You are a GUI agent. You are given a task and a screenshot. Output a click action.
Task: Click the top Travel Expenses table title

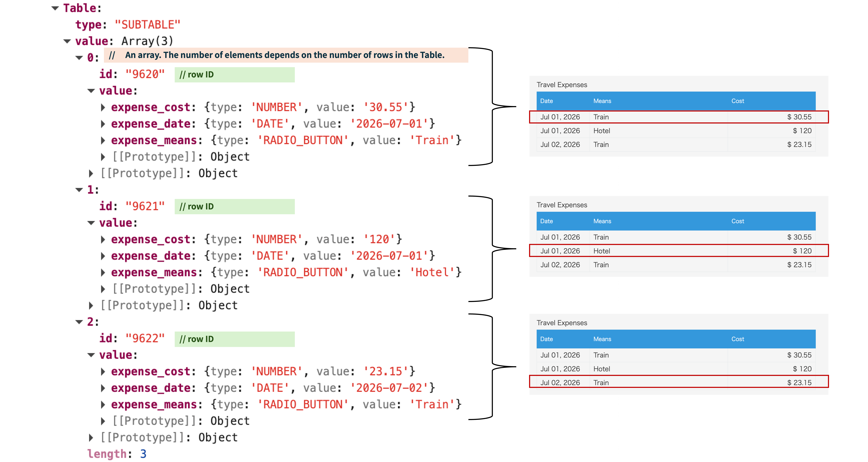(562, 85)
